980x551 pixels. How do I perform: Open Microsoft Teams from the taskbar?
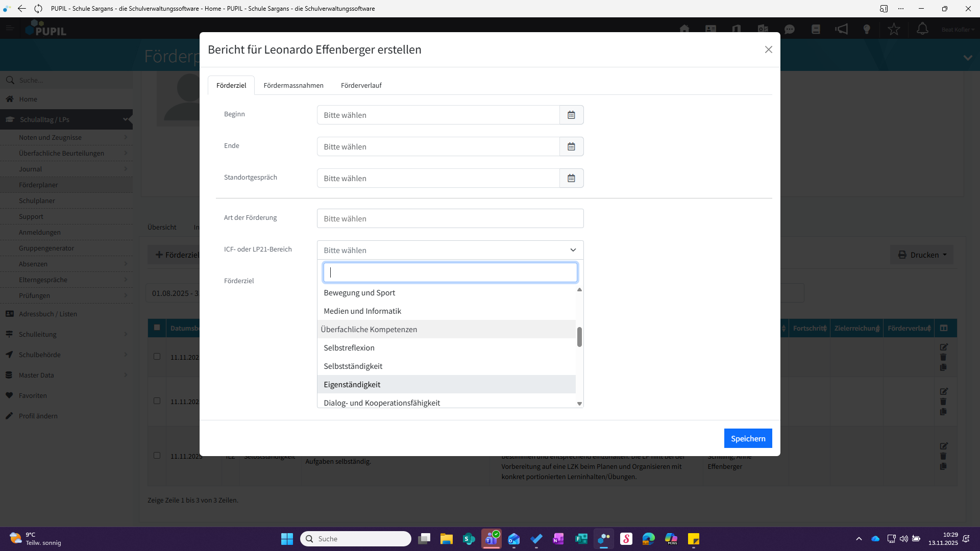491,539
